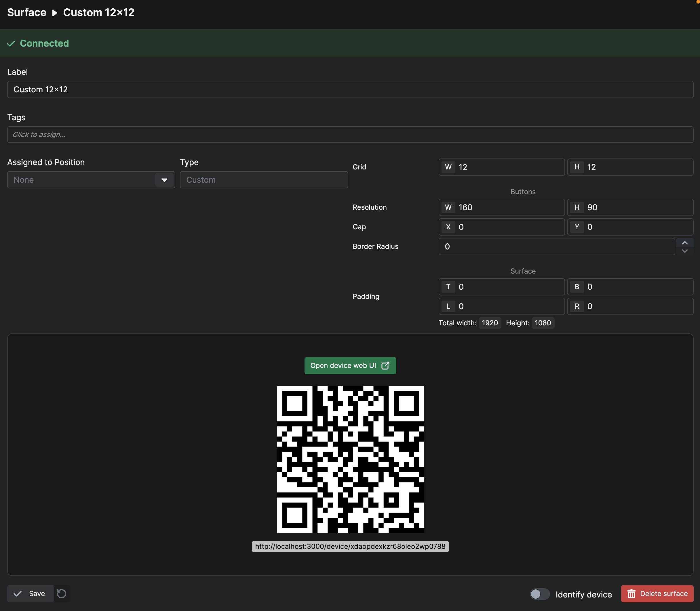Edit the right Padding field
Viewport: 700px width, 611px height.
(x=630, y=307)
